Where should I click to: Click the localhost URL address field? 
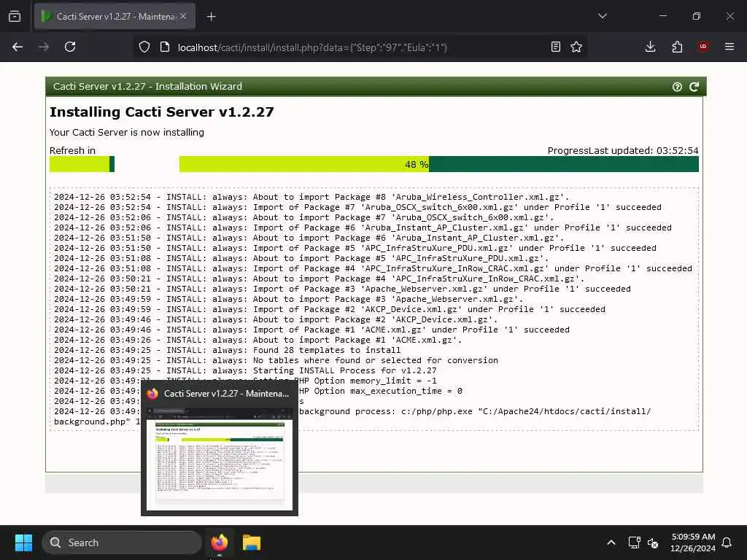pos(312,47)
